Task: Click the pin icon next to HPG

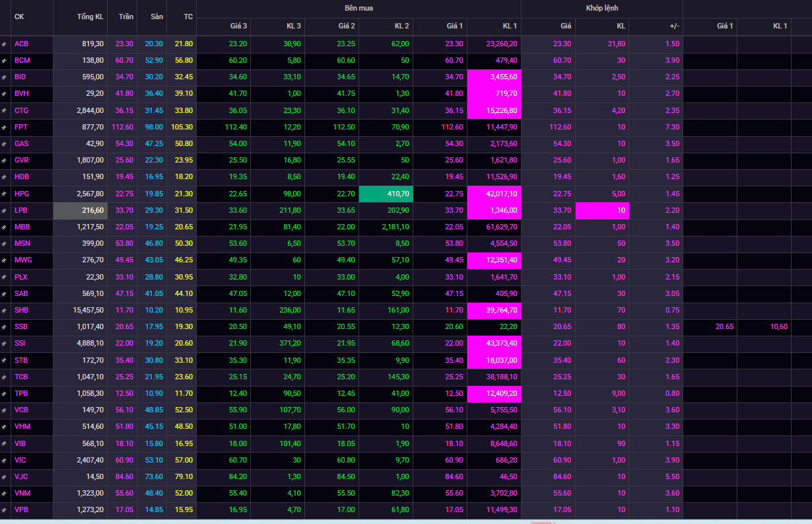Action: 4,194
